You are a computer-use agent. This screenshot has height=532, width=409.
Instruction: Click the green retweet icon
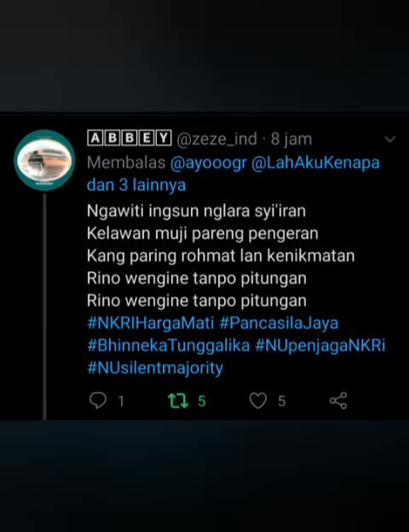[x=178, y=401]
